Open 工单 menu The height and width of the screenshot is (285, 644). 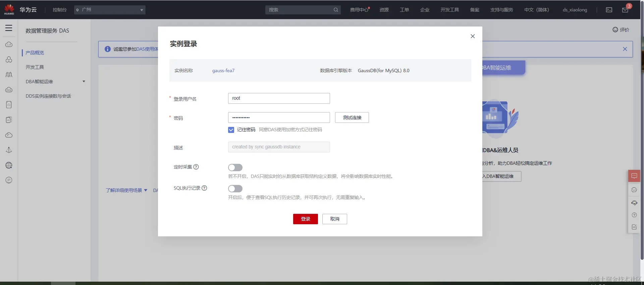(404, 10)
